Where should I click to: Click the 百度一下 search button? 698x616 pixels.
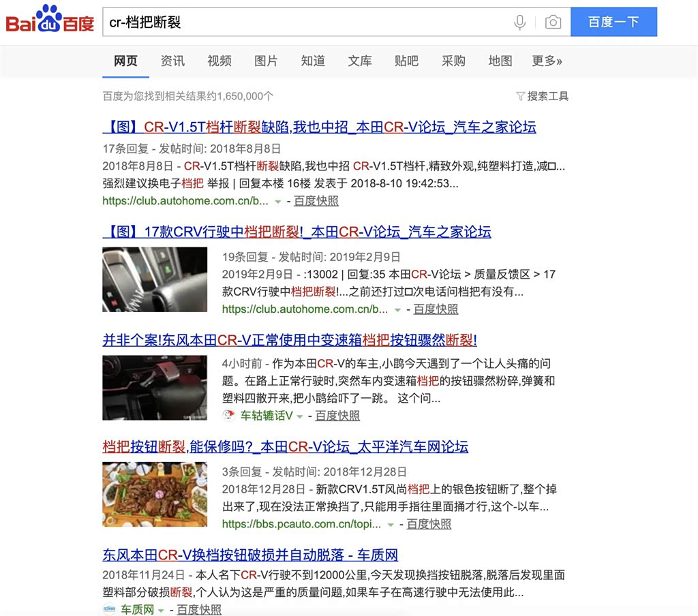pos(613,22)
